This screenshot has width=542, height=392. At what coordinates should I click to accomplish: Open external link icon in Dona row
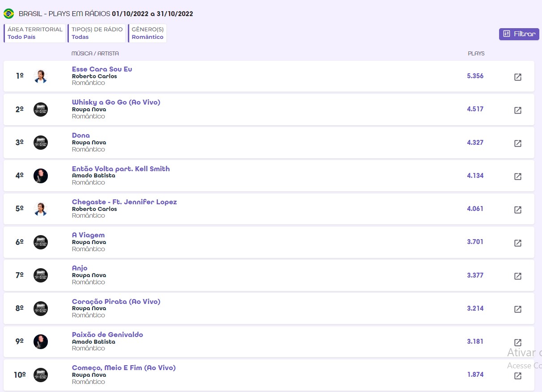[518, 143]
